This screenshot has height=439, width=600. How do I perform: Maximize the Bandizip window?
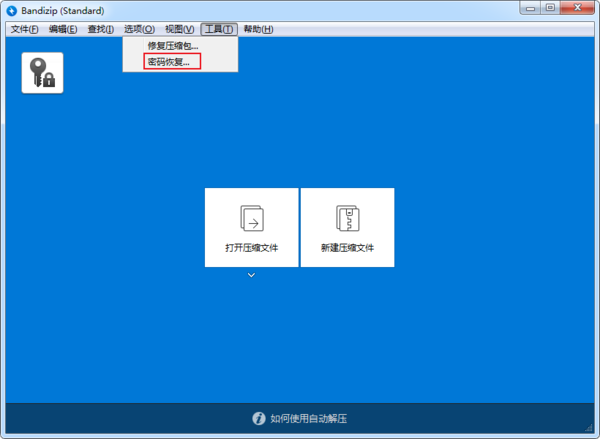(x=550, y=8)
